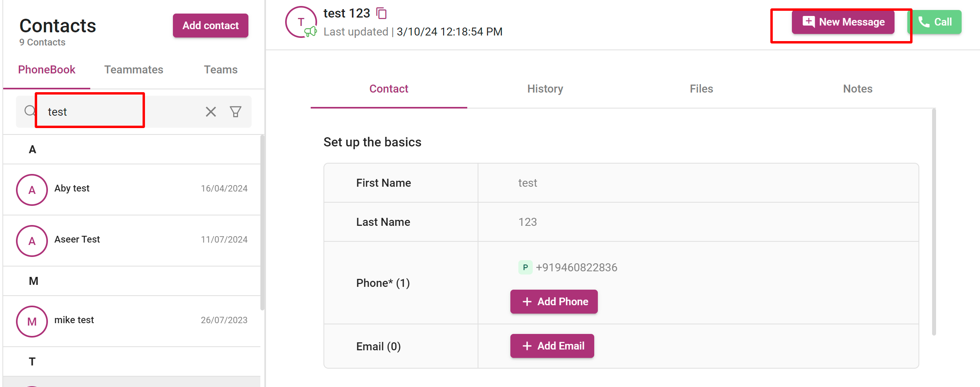The width and height of the screenshot is (980, 387).
Task: Open the Files tab
Action: 701,89
